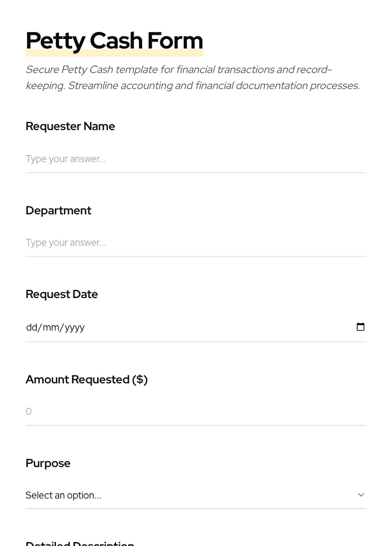Click the 'Request Date' field label
Screen dimensions: 392x546
click(62, 294)
